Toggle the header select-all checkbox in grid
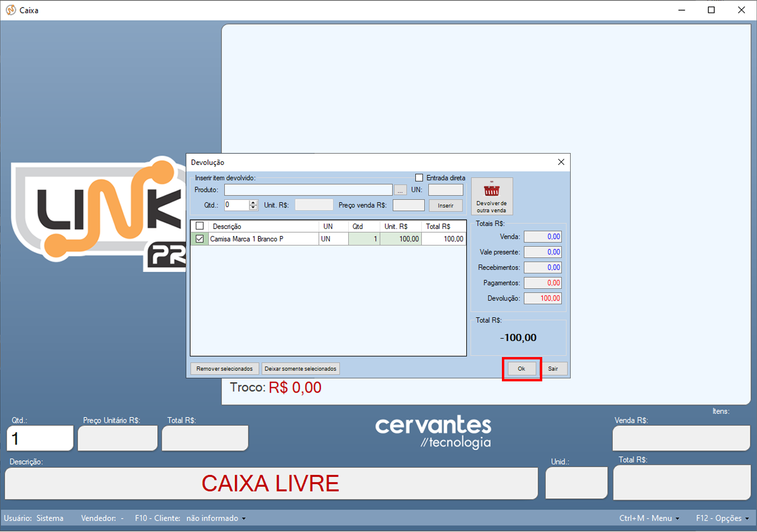This screenshot has height=532, width=757. [200, 226]
